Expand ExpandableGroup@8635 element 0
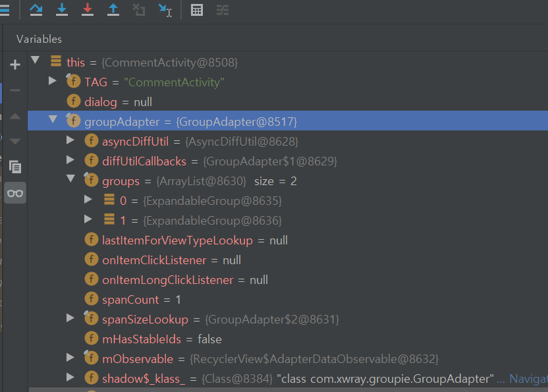This screenshot has width=548, height=392. click(88, 200)
